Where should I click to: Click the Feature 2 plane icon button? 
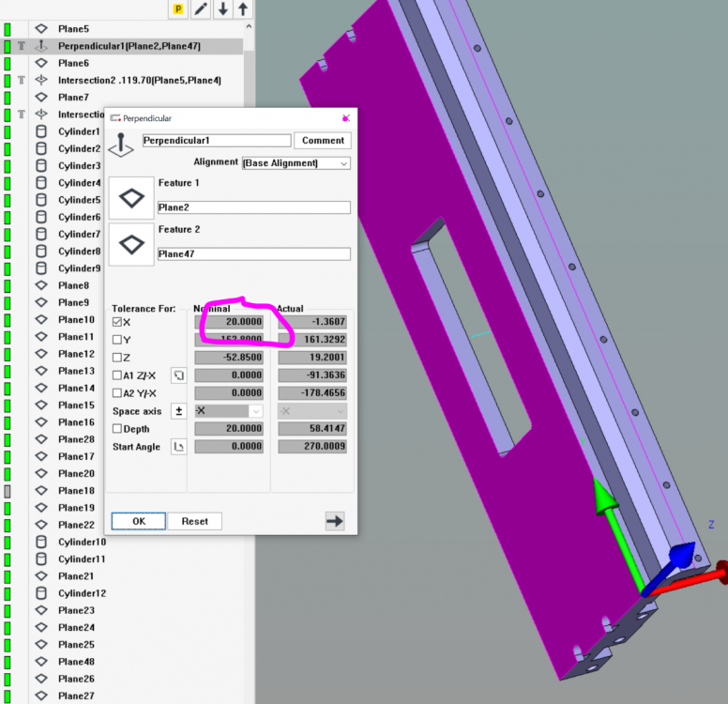(x=131, y=244)
